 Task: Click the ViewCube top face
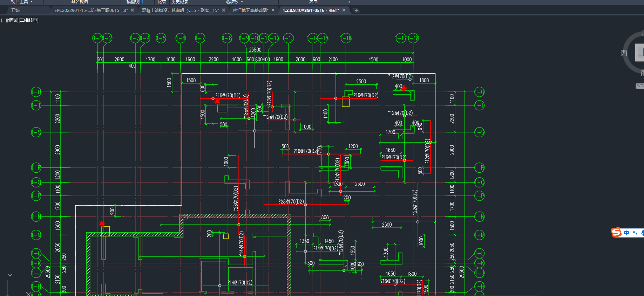point(640,53)
